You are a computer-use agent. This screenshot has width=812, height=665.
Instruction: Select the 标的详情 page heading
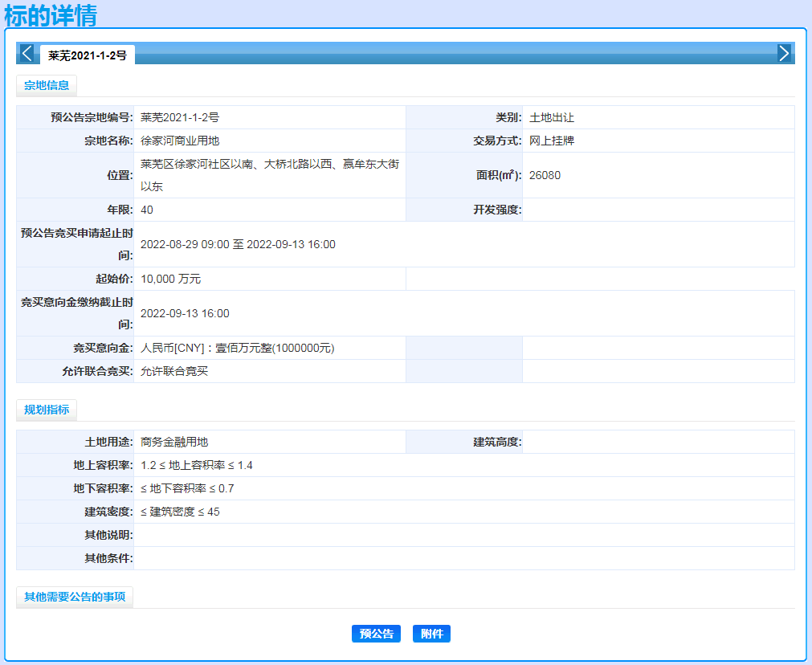(51, 15)
